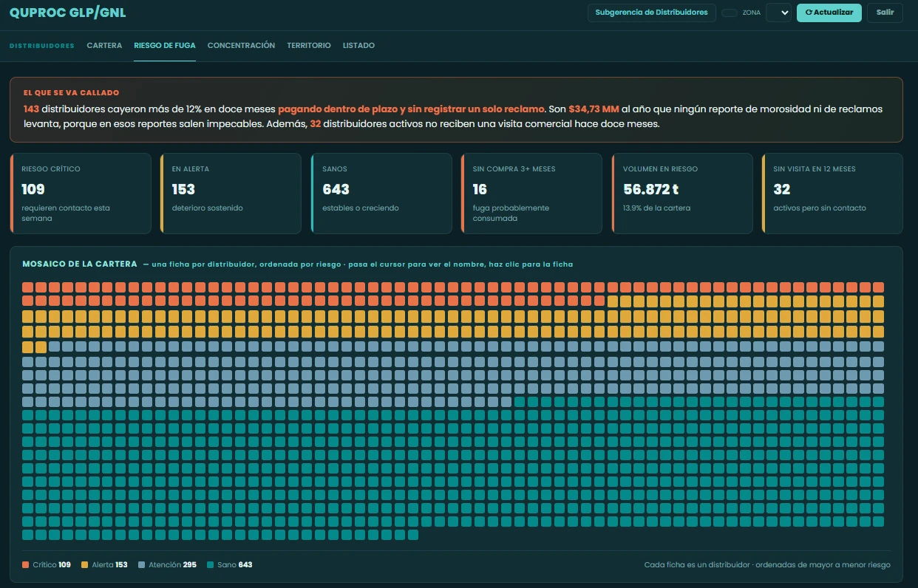Open the ZONA dropdown selector
This screenshot has height=588, width=918.
click(x=778, y=13)
